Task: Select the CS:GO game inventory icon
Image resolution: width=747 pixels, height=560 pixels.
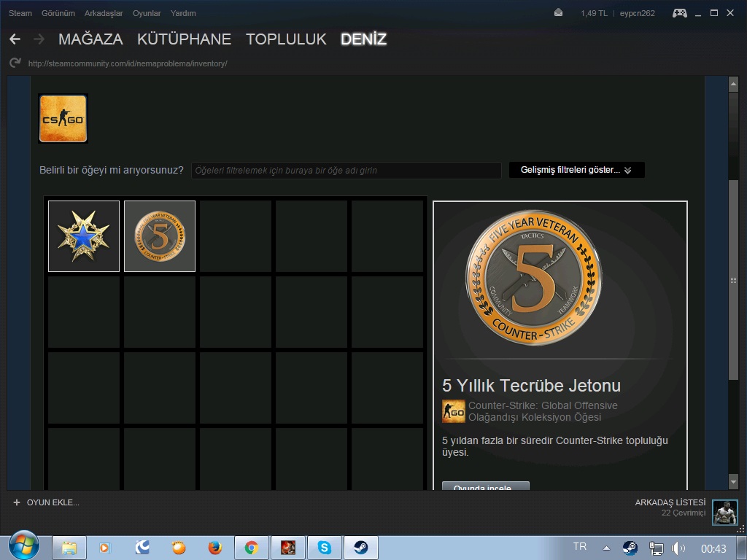Action: [63, 119]
